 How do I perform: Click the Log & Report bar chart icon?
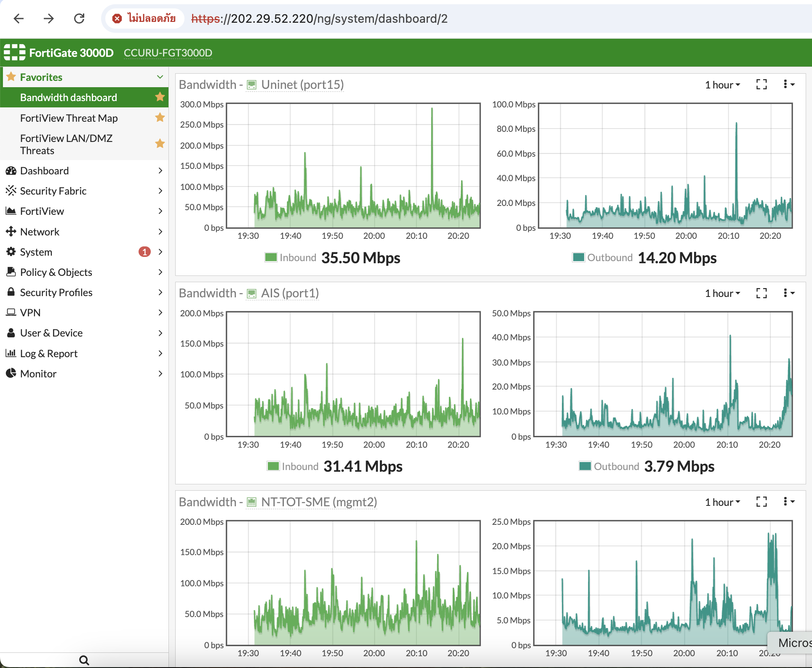[x=11, y=353]
